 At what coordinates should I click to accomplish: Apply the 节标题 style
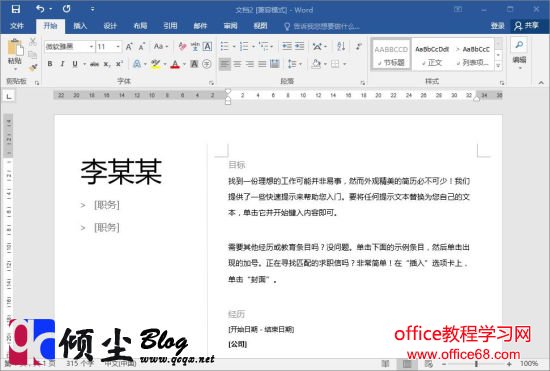point(391,55)
